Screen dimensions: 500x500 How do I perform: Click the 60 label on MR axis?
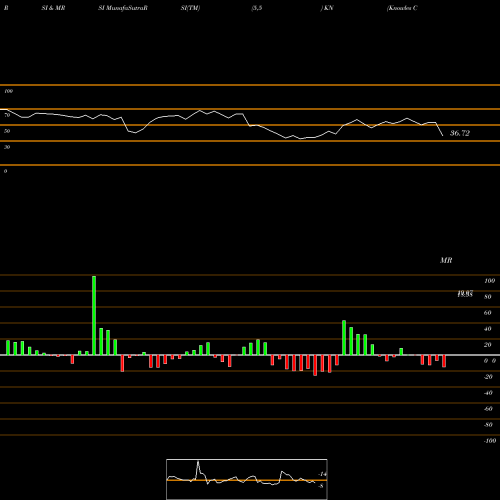[x=487, y=313]
